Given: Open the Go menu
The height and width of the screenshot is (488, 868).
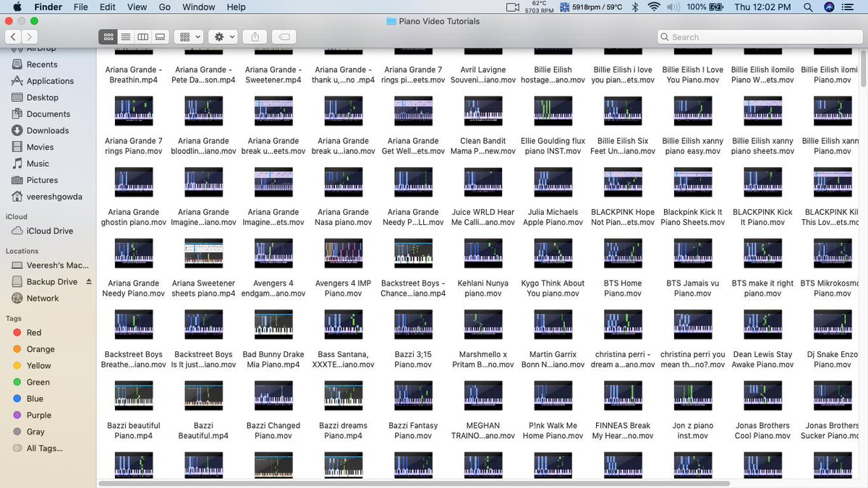Looking at the screenshot, I should [165, 7].
